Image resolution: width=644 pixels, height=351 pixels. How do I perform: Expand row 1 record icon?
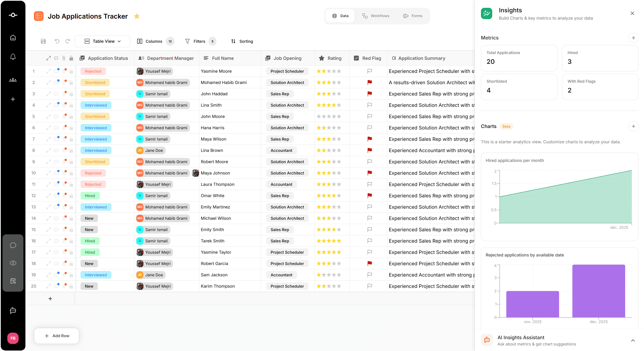coord(48,71)
